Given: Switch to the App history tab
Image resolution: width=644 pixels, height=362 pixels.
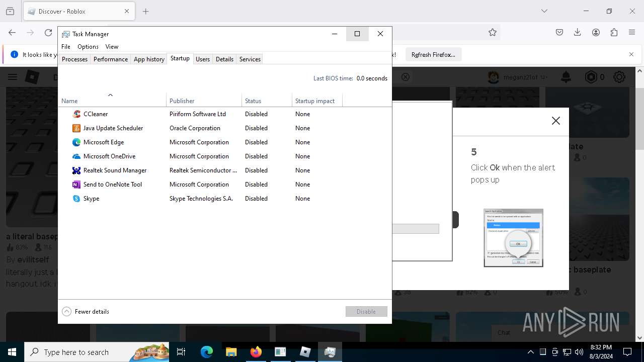Looking at the screenshot, I should [149, 59].
